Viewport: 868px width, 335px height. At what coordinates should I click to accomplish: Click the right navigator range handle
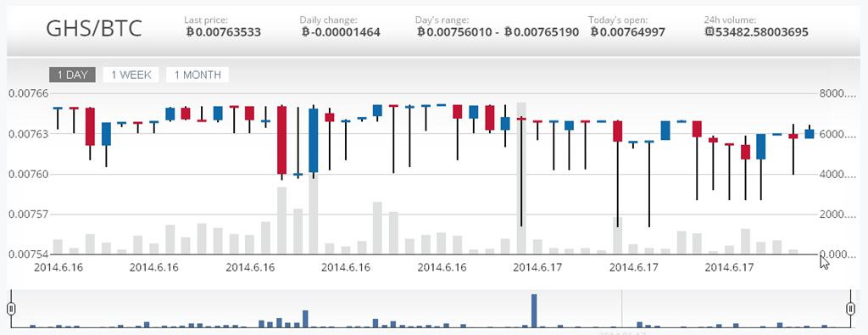click(x=851, y=309)
